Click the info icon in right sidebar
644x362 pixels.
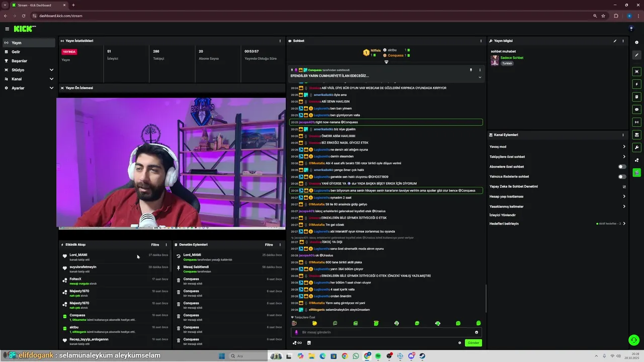(x=636, y=42)
